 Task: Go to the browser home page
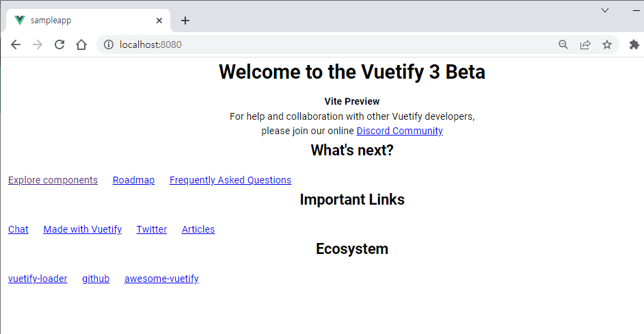(81, 44)
